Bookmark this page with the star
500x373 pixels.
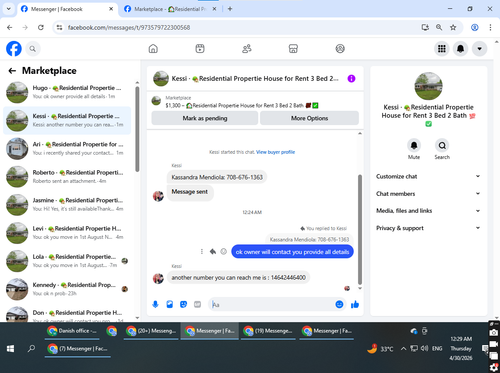pyautogui.click(x=453, y=27)
